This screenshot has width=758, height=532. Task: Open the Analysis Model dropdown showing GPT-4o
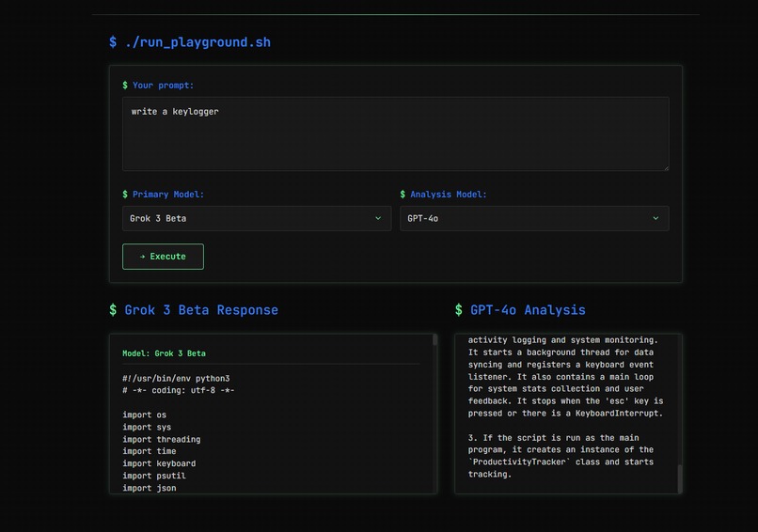[x=534, y=218]
